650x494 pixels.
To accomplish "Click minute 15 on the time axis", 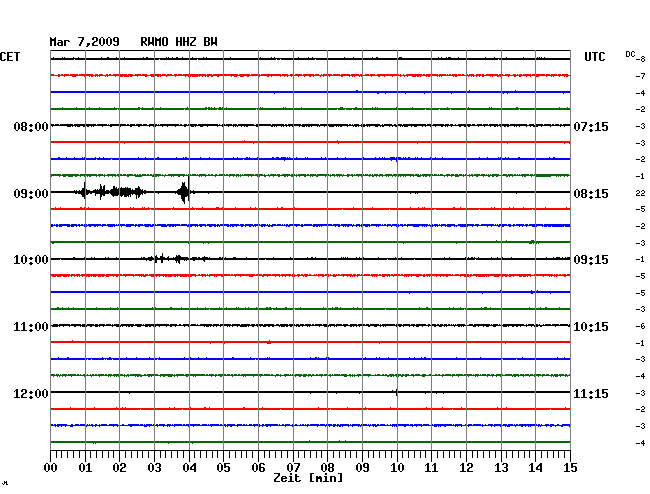I will point(570,468).
